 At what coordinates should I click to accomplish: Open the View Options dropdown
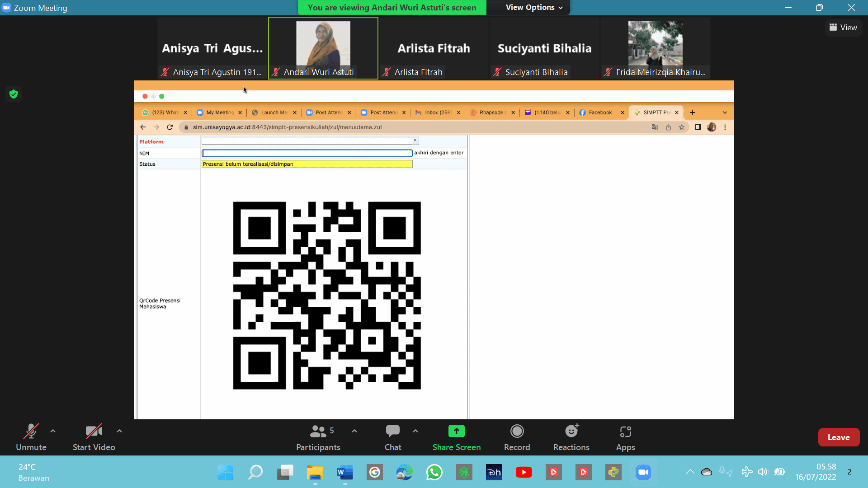click(x=534, y=7)
